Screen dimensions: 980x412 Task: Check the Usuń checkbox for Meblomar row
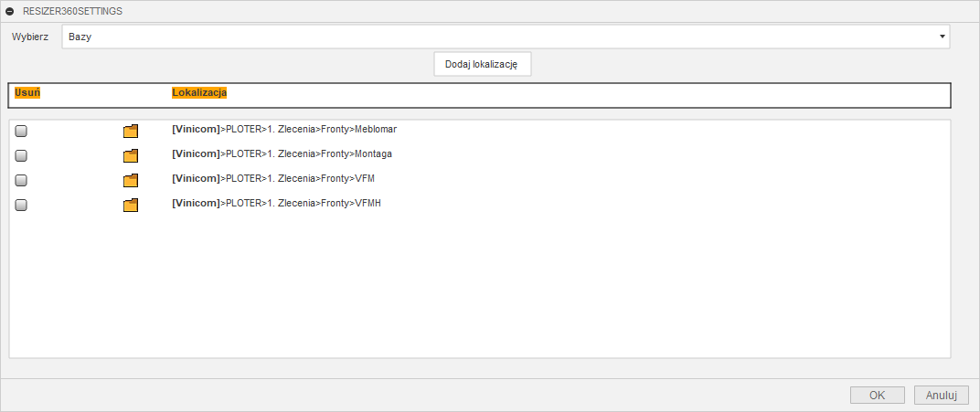pos(21,132)
